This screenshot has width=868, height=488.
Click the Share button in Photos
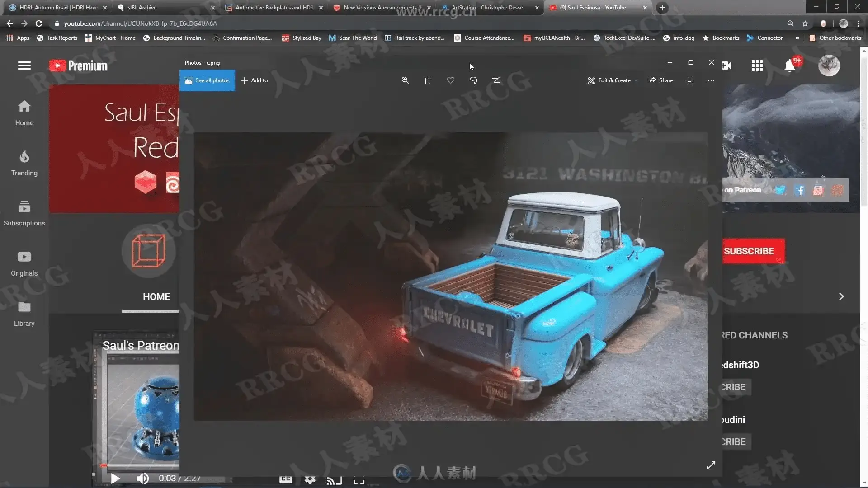tap(661, 80)
